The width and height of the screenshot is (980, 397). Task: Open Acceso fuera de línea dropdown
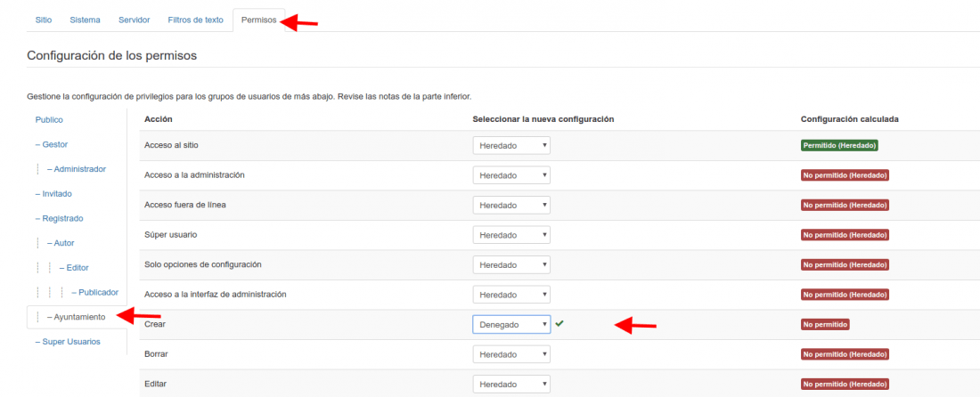coord(511,206)
